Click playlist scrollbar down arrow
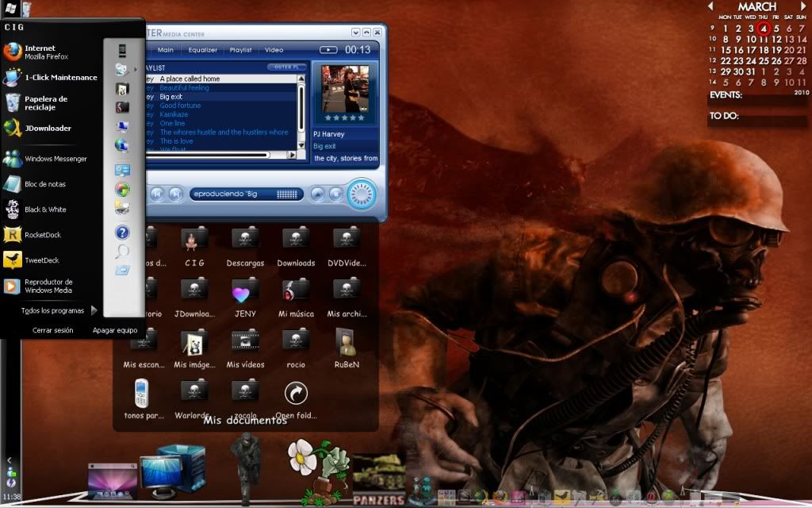This screenshot has height=508, width=812. pos(301,145)
